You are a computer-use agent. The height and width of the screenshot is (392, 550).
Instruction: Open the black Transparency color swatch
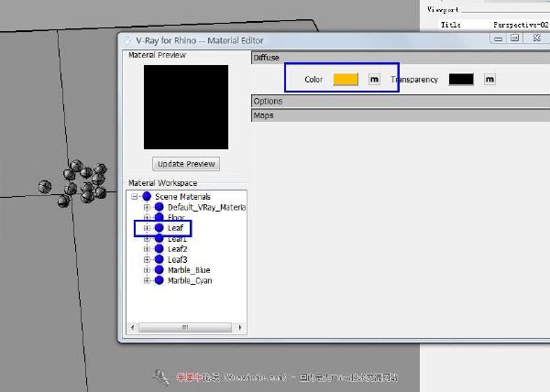[461, 80]
